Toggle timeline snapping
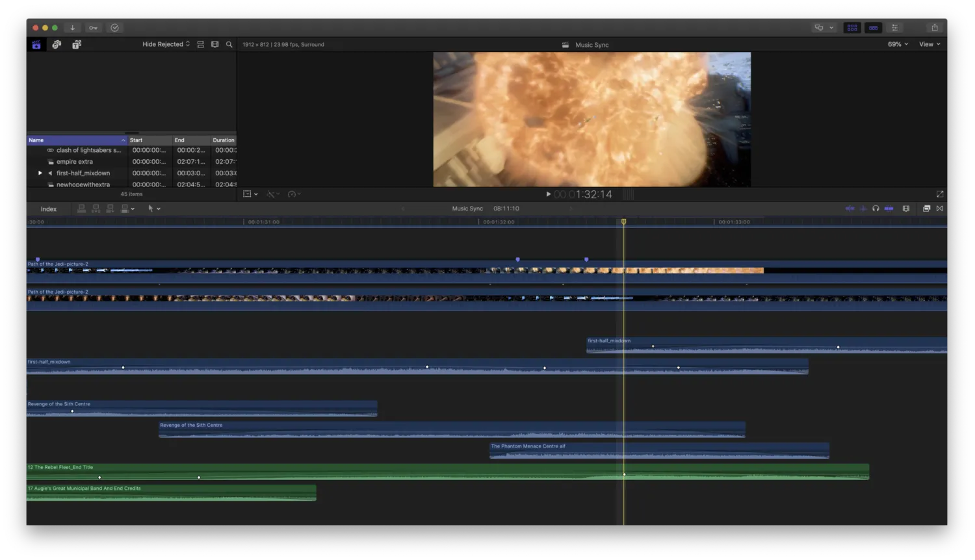 click(889, 209)
